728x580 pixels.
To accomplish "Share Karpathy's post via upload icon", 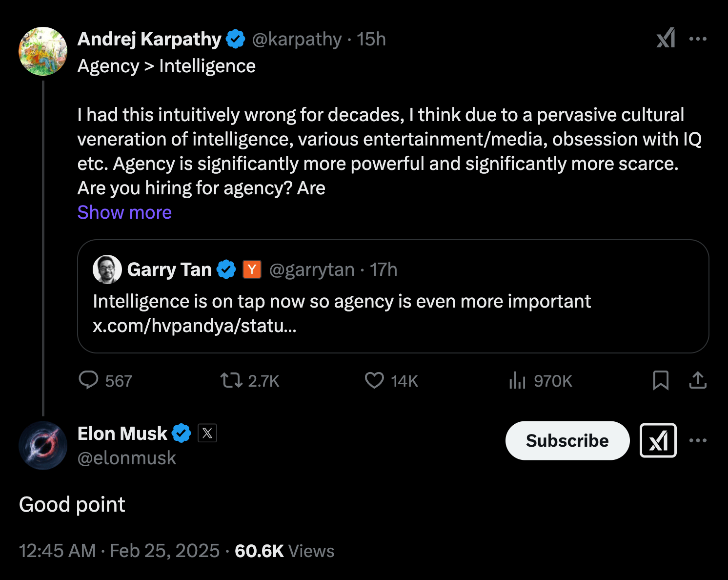I will 698,380.
